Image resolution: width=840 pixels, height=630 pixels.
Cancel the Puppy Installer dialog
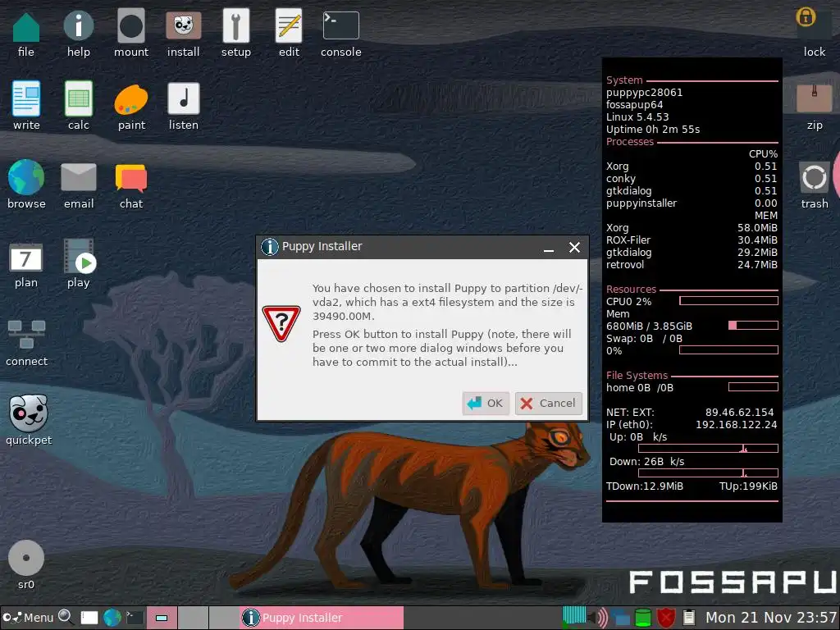click(549, 404)
